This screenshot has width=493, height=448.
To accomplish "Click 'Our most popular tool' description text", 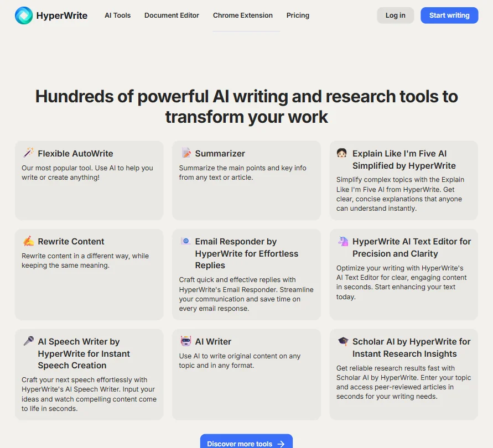I will pos(87,173).
